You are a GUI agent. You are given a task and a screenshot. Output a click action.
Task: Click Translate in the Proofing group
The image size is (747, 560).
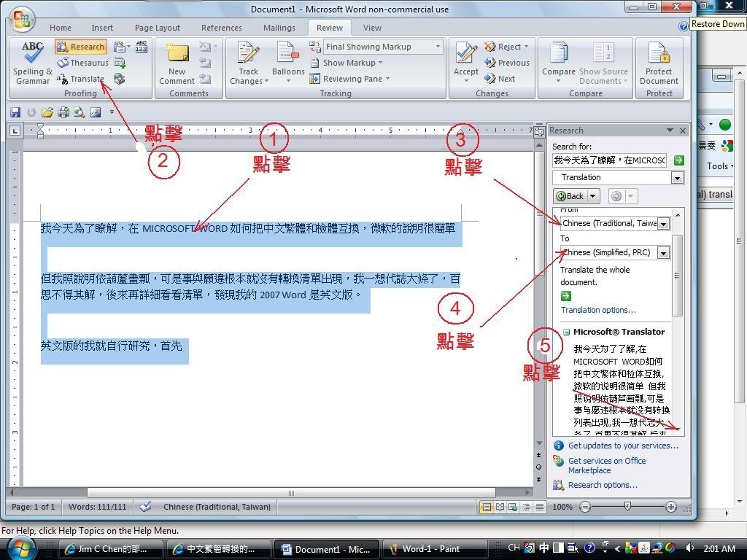tap(80, 79)
